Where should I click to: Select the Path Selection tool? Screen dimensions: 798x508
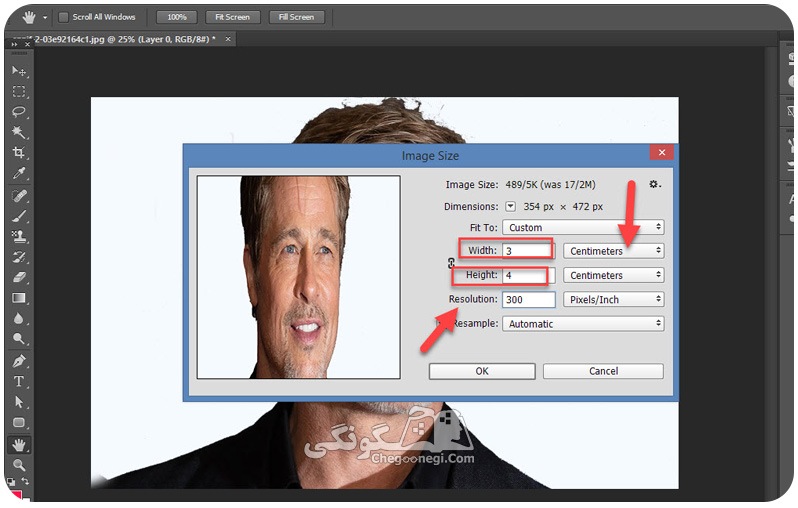tap(19, 402)
